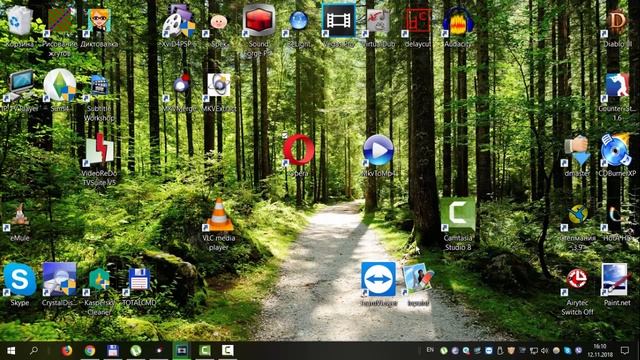
Task: Click the white Camtasia taskbar button
Action: click(x=228, y=351)
